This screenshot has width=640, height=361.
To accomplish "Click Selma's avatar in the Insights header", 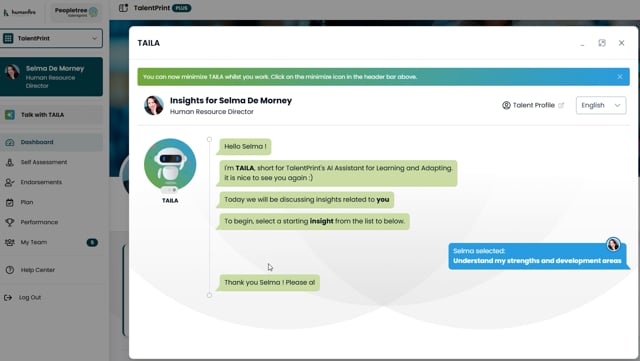I will tap(154, 105).
